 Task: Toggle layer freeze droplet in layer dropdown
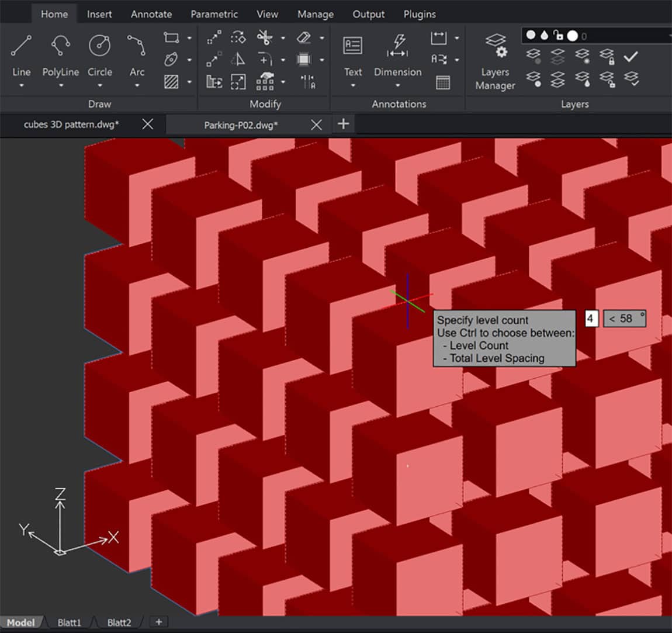544,36
